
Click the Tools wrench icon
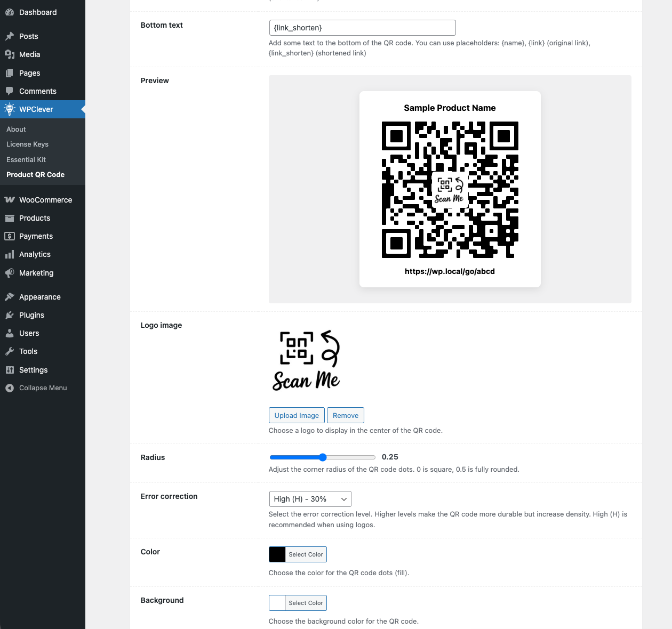click(x=10, y=351)
